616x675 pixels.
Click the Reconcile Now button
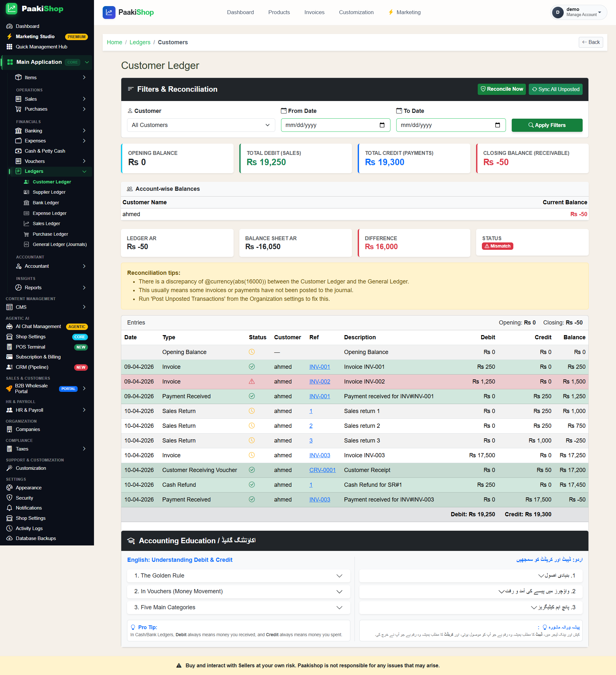[501, 89]
